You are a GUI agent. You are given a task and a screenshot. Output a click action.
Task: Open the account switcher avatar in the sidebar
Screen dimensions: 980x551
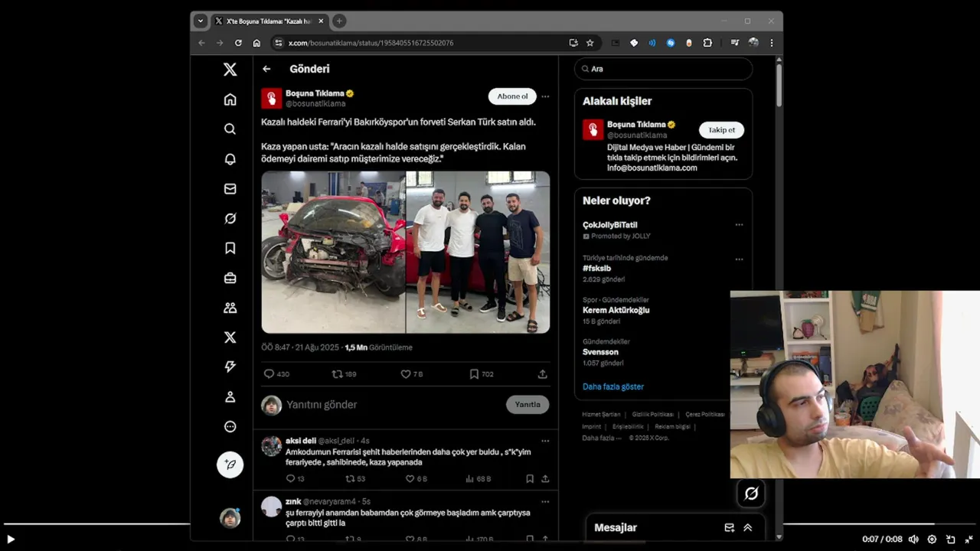click(x=230, y=518)
